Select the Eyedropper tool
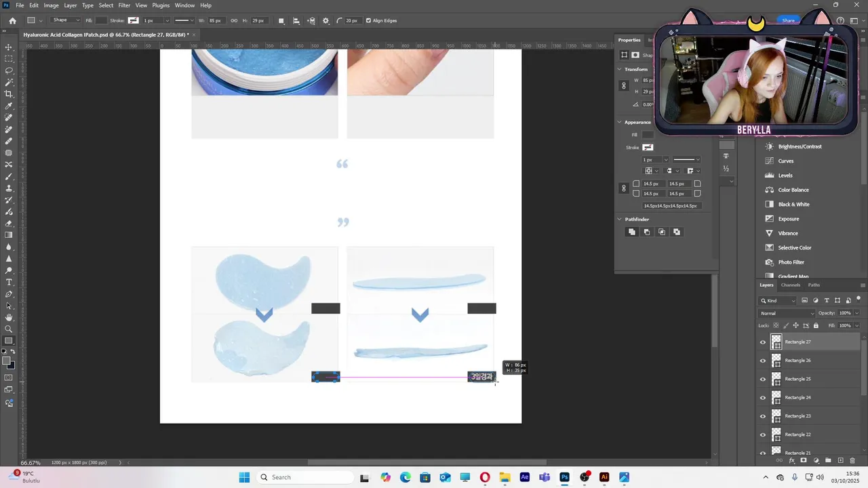 click(9, 106)
